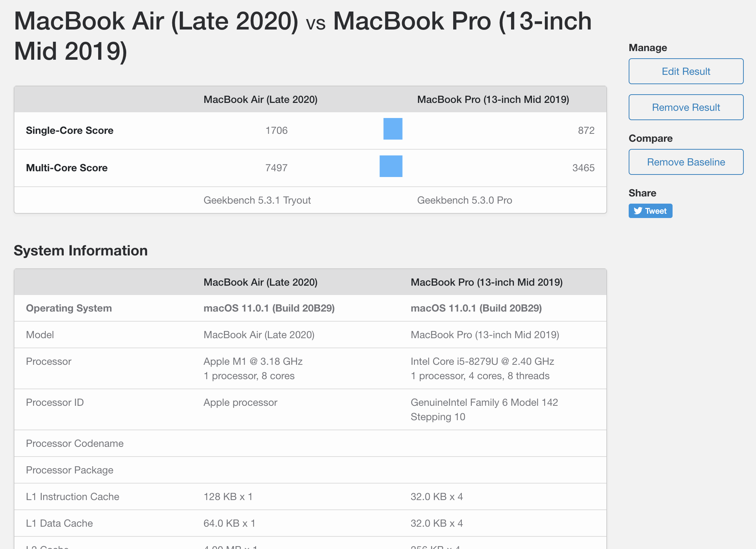
Task: Click L1 Data Cache value 32.0 KB x 4
Action: click(437, 523)
